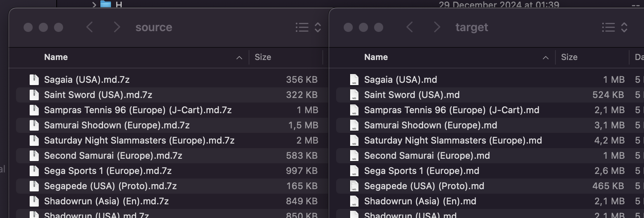Select Sampras Tennis 96 (Europe) (J-Cart).md.7z icon
Screen dimensions: 644x218
click(34, 110)
